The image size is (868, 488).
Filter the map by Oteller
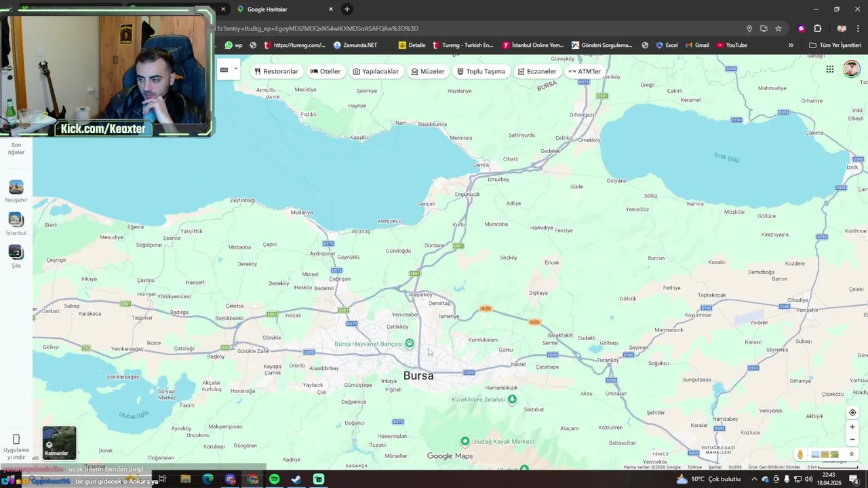(x=325, y=71)
